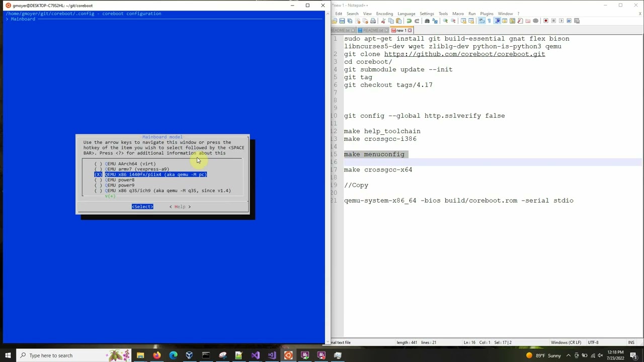Toggle INS insert mode in status bar
This screenshot has height=362, width=644.
pos(631,342)
